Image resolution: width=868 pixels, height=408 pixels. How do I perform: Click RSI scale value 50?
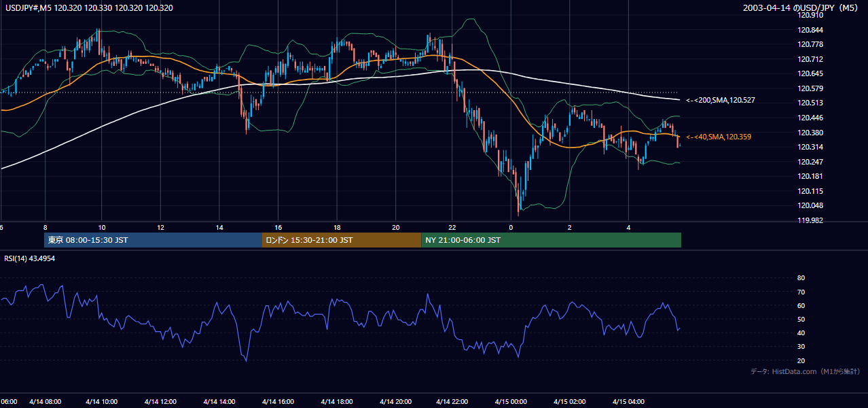[801, 319]
